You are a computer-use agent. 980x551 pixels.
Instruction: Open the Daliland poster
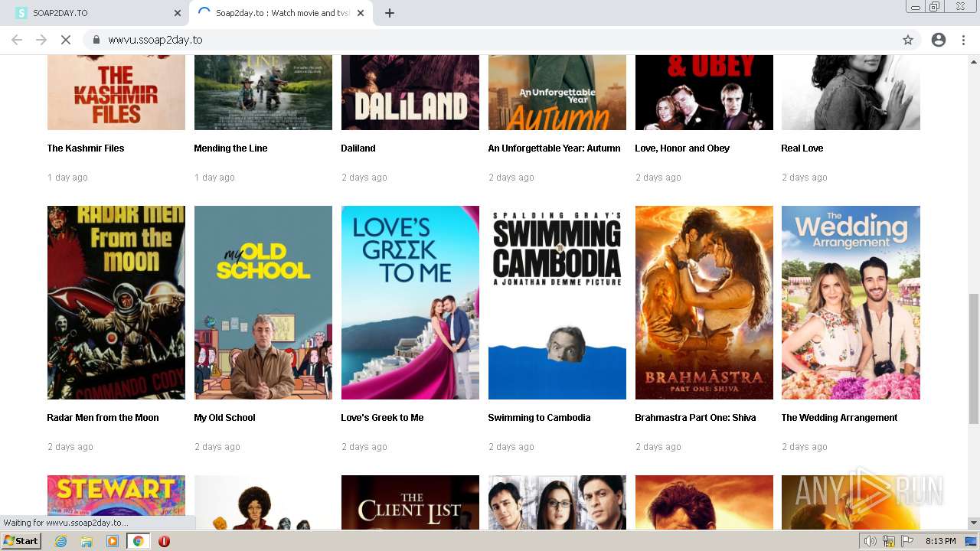pos(410,93)
